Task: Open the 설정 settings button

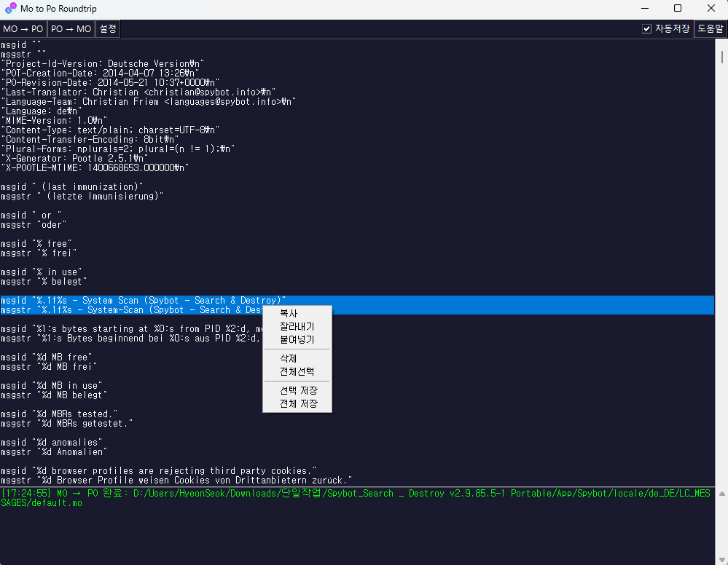Action: [x=108, y=29]
